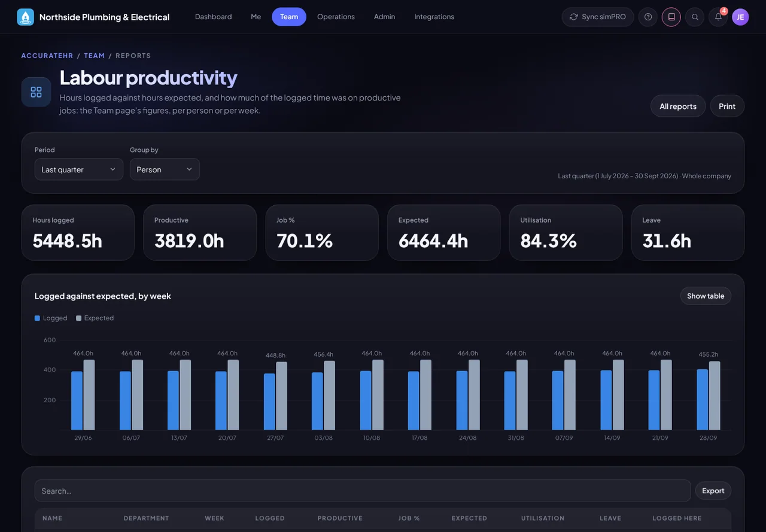Click the 448.8h bar label
The width and height of the screenshot is (766, 532).
pyautogui.click(x=275, y=355)
